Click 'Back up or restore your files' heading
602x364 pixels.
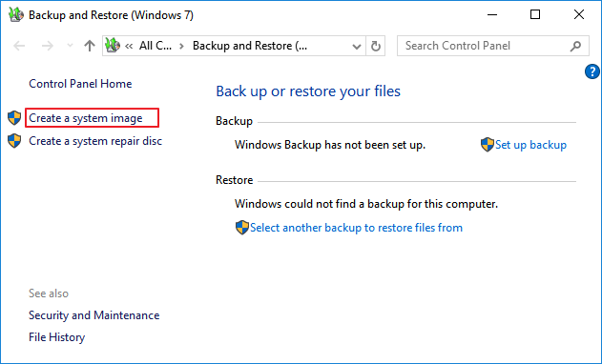(308, 91)
